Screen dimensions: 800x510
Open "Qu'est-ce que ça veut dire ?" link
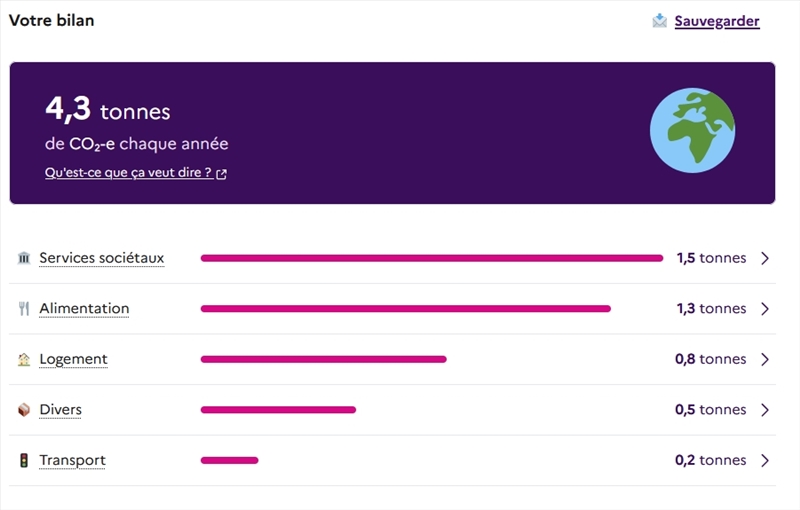click(128, 173)
